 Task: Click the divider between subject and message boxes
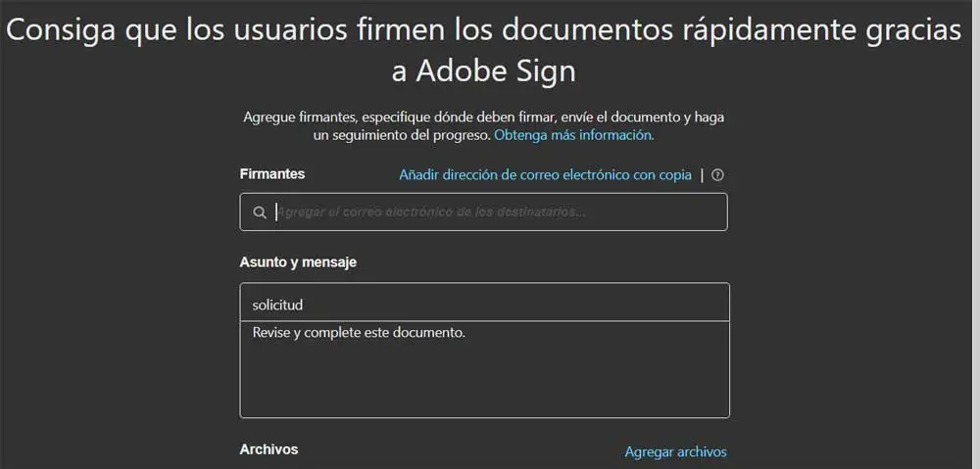[484, 321]
